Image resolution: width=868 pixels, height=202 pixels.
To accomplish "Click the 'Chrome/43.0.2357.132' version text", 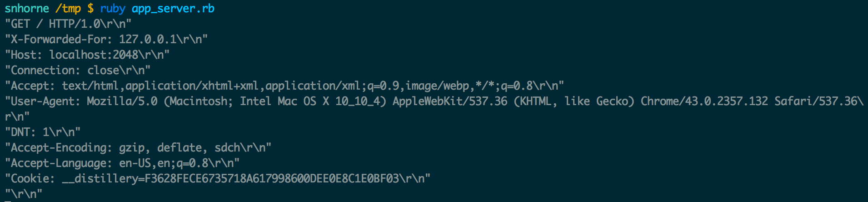I will pos(704,101).
